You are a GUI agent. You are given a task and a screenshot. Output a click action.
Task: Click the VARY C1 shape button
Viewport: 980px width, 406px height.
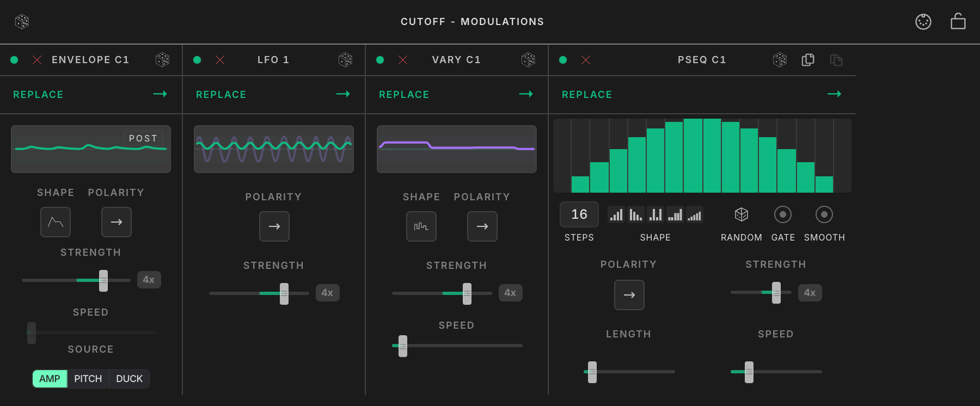[421, 226]
